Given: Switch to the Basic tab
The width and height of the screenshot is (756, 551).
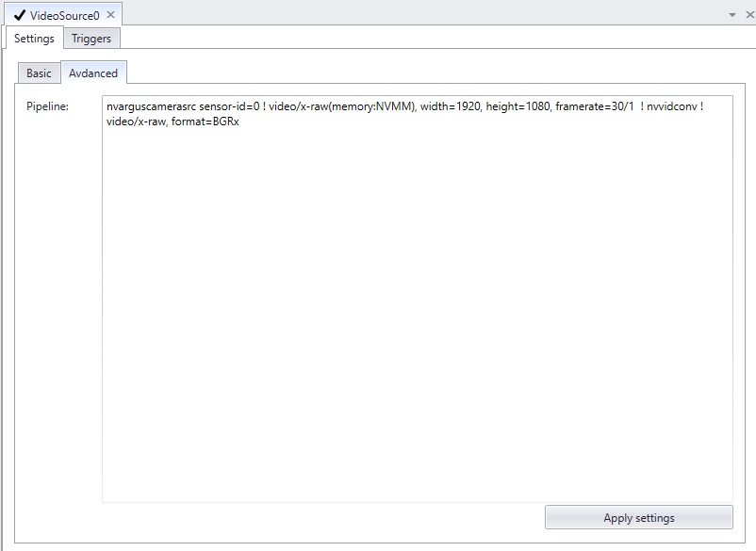Looking at the screenshot, I should point(39,73).
